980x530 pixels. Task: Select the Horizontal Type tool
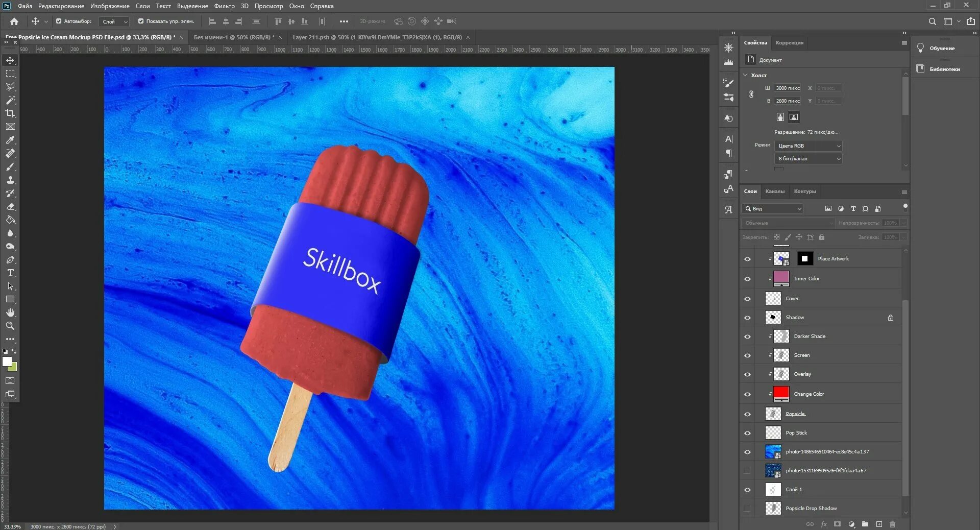10,273
